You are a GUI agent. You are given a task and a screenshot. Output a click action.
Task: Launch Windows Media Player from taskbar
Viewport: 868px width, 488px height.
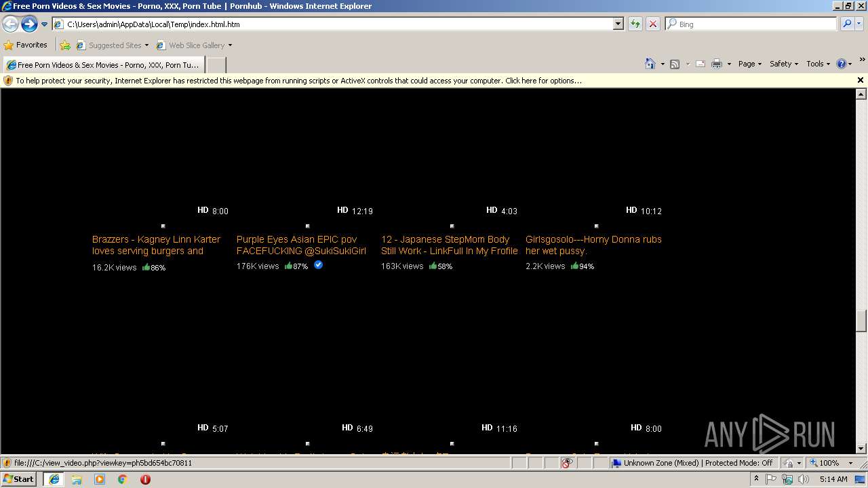coord(100,479)
